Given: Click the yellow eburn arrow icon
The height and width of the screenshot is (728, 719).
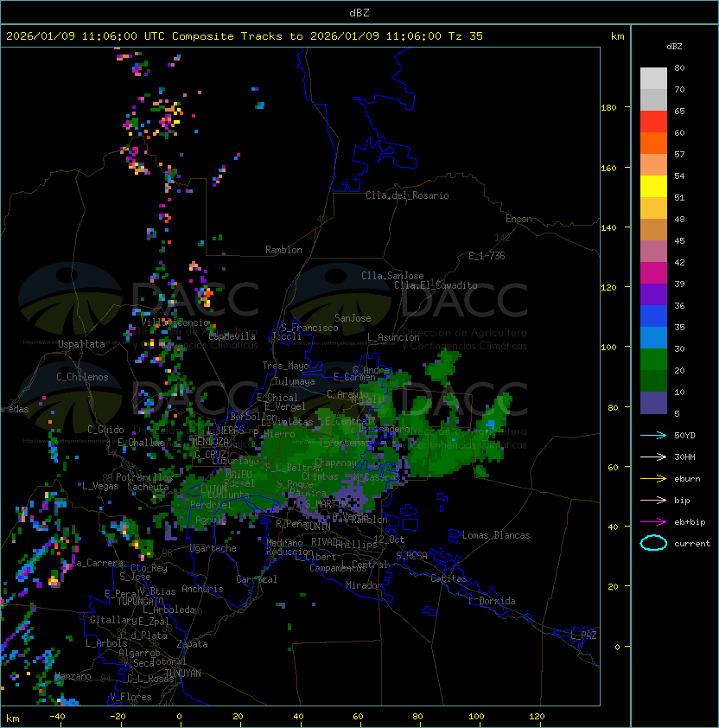Looking at the screenshot, I should click(x=653, y=479).
